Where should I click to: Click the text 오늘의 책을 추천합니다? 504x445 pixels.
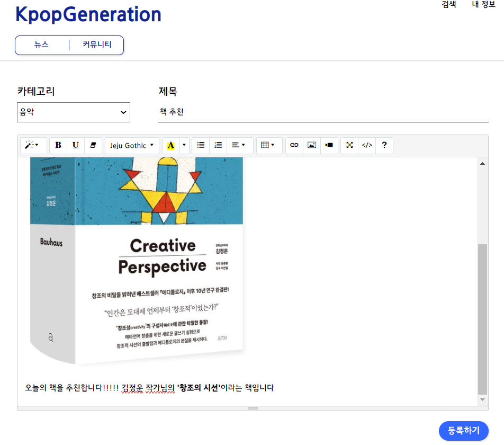pyautogui.click(x=64, y=388)
